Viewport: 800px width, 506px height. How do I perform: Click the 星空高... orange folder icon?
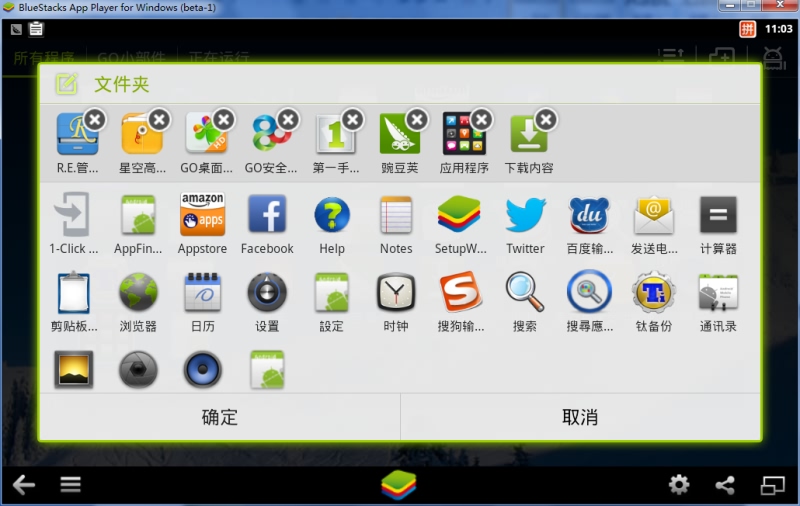pyautogui.click(x=141, y=135)
